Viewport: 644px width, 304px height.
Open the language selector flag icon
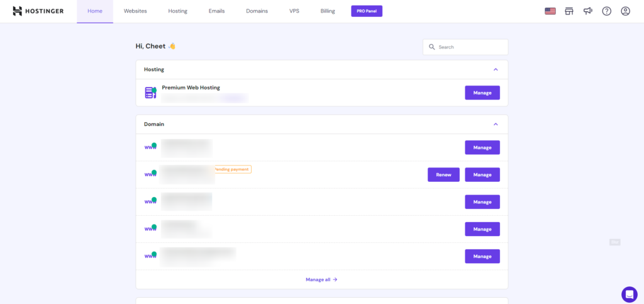tap(550, 11)
